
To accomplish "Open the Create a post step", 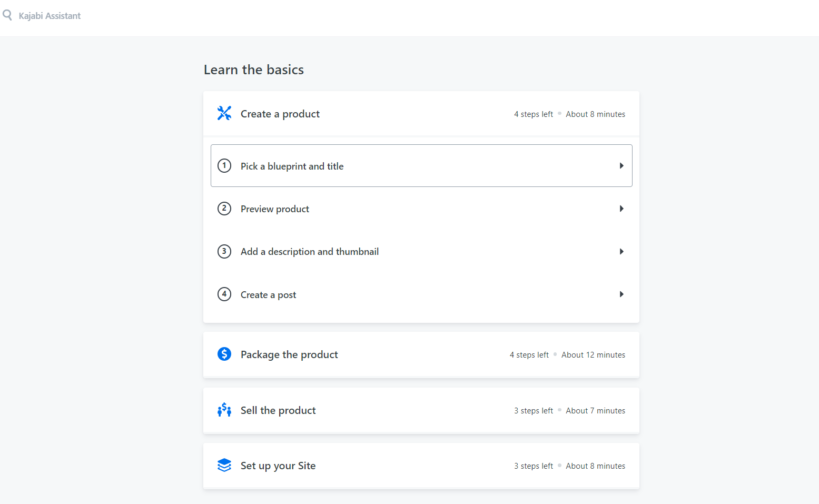I will pyautogui.click(x=421, y=294).
